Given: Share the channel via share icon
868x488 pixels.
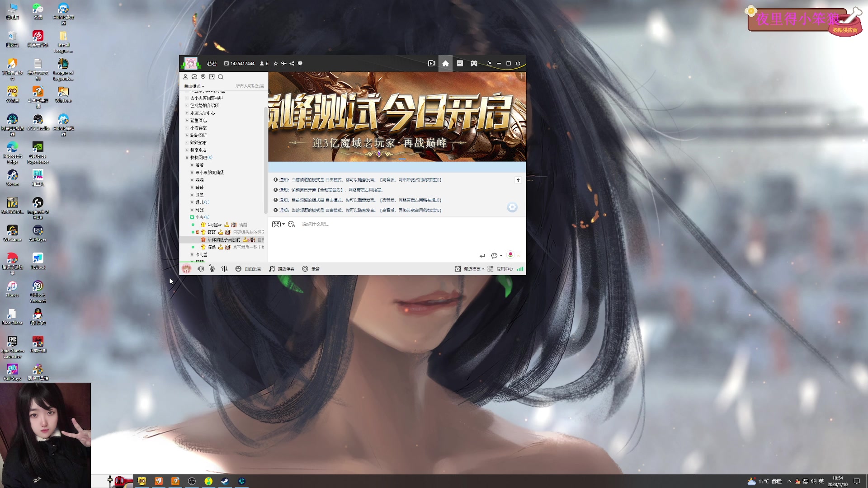Looking at the screenshot, I should (292, 63).
